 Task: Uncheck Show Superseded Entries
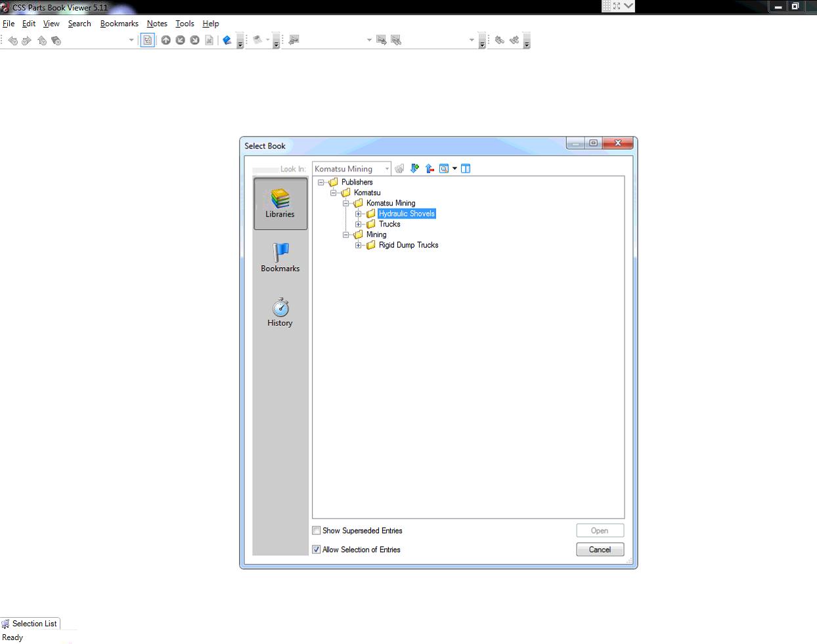(316, 530)
